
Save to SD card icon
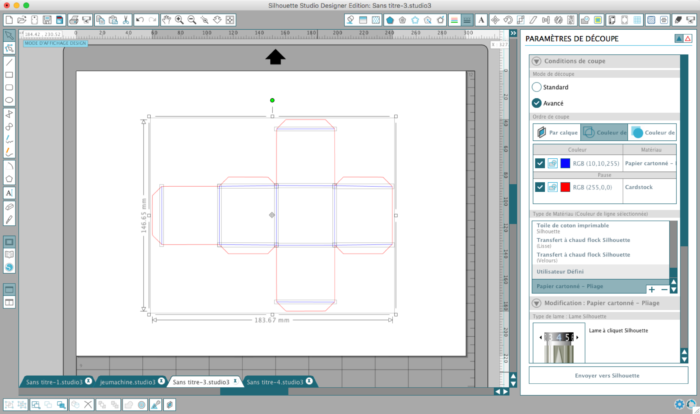[59, 20]
